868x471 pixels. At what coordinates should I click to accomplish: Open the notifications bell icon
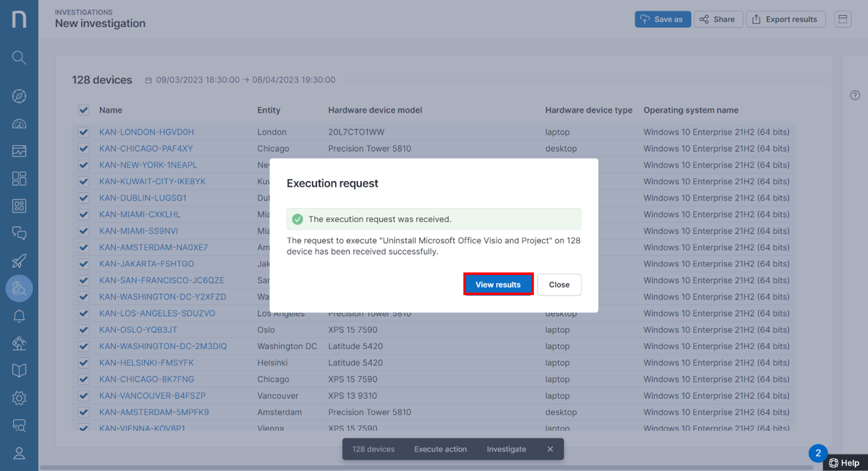[19, 316]
